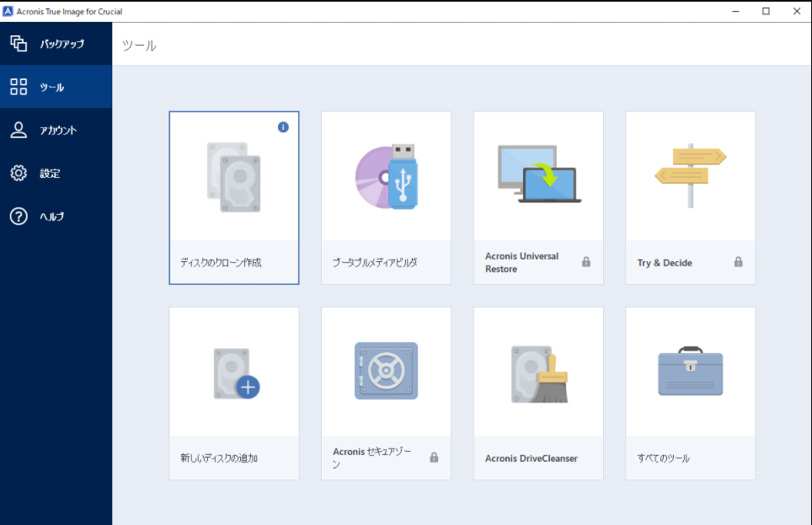Image resolution: width=812 pixels, height=525 pixels.
Task: Click the Try & Decide signpost icon
Action: click(x=691, y=175)
